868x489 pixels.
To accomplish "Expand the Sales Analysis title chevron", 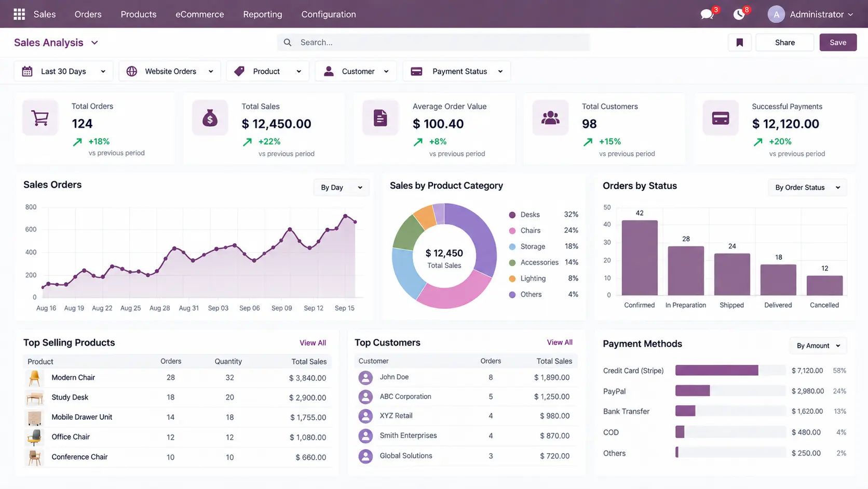I will coord(94,43).
